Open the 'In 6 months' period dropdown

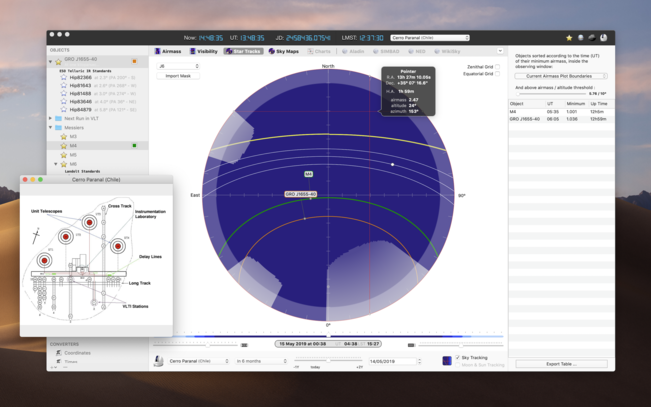261,361
